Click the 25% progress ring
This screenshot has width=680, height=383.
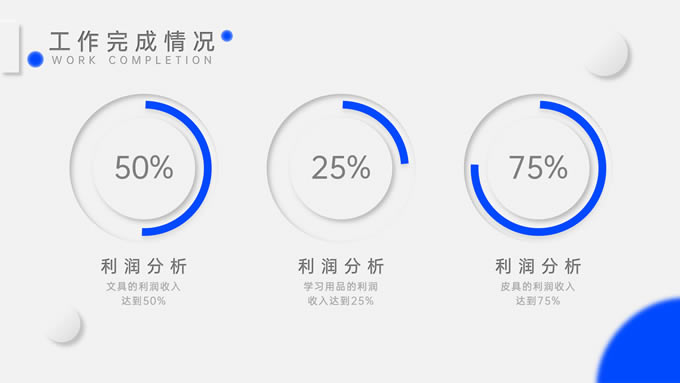point(339,167)
